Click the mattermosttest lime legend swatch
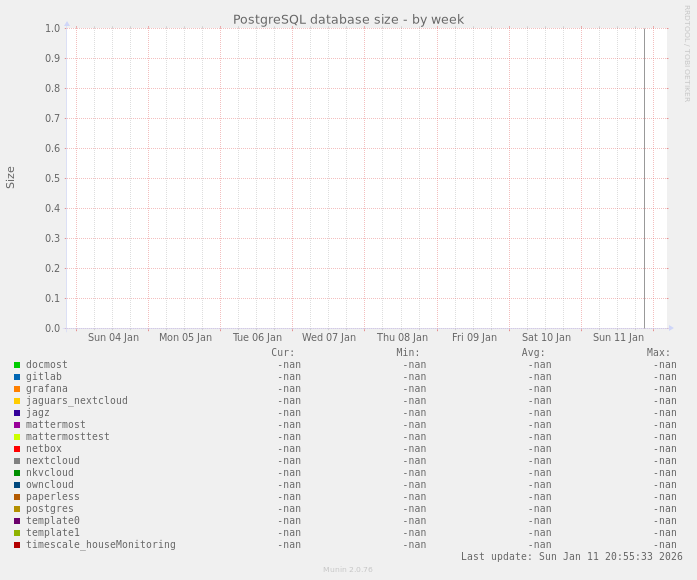This screenshot has height=580, width=697. (x=17, y=437)
